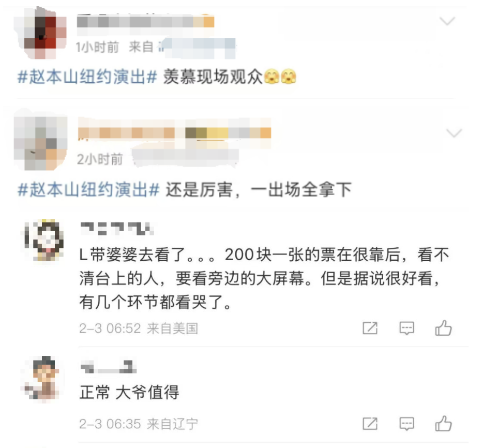
Task: Share the comment posted from 美国
Action: [370, 328]
